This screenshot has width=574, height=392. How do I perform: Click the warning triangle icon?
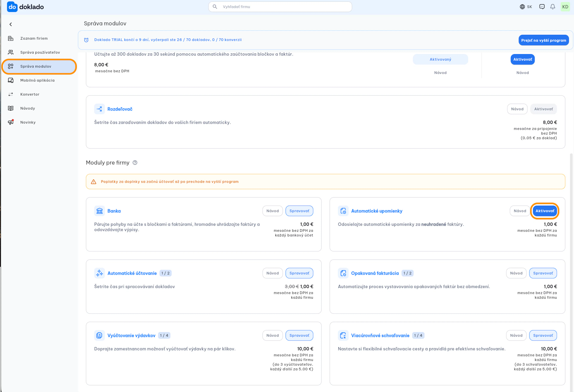(94, 182)
